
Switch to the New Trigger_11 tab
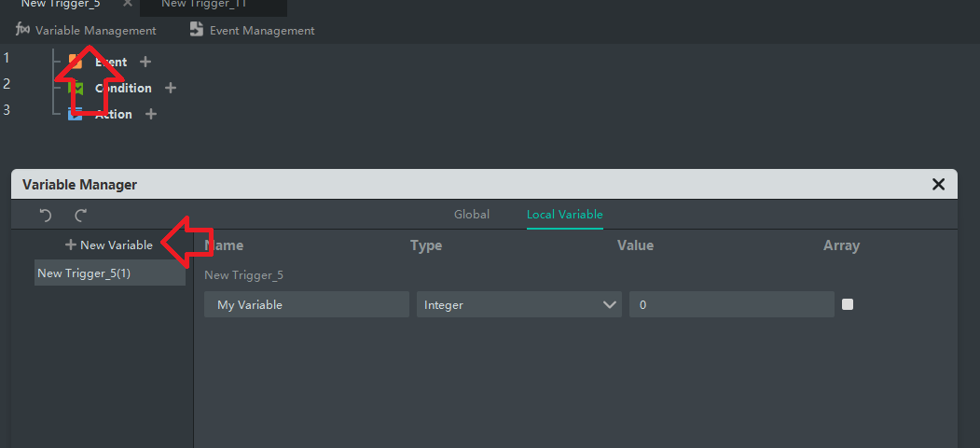[203, 4]
